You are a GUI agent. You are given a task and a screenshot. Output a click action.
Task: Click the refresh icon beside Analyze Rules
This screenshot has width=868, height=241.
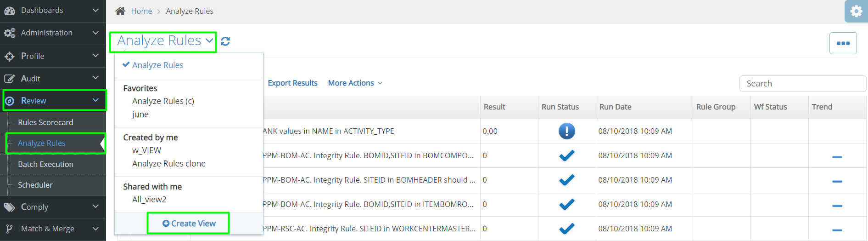pyautogui.click(x=225, y=41)
